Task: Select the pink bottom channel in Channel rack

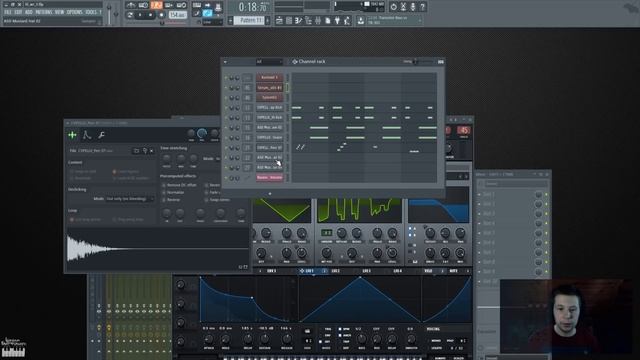Action: tap(269, 178)
